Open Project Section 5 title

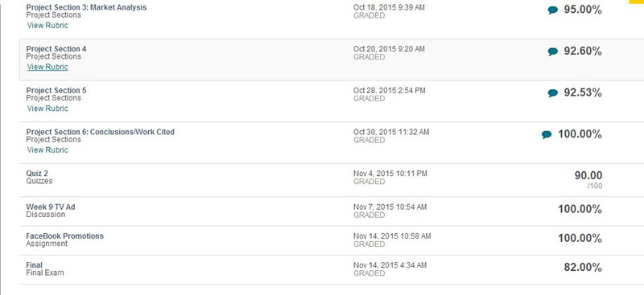(x=56, y=90)
